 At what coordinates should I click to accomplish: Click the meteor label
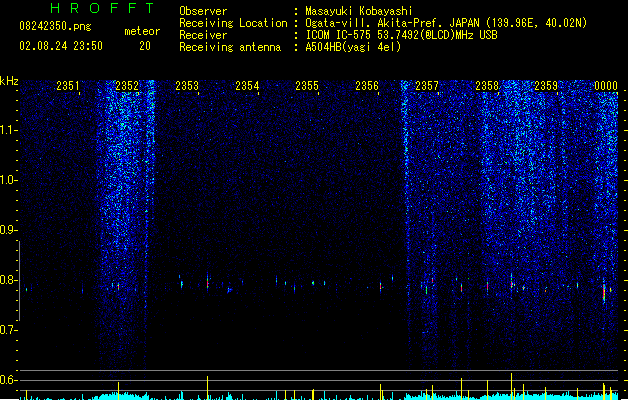click(x=142, y=31)
